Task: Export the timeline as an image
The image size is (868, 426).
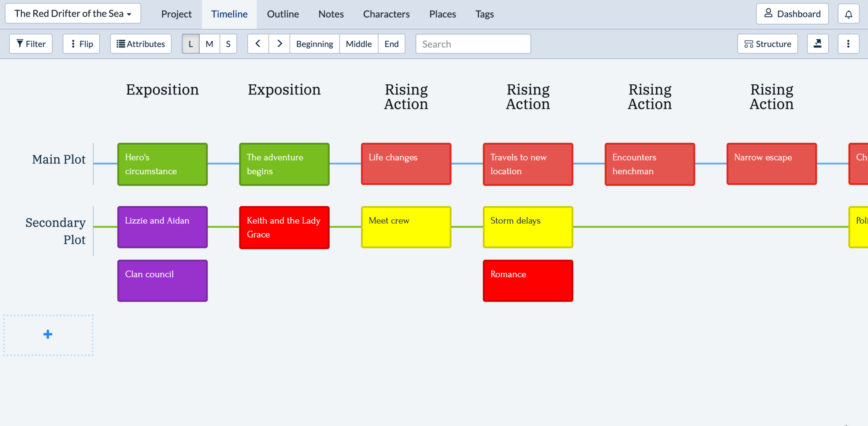Action: pos(818,44)
